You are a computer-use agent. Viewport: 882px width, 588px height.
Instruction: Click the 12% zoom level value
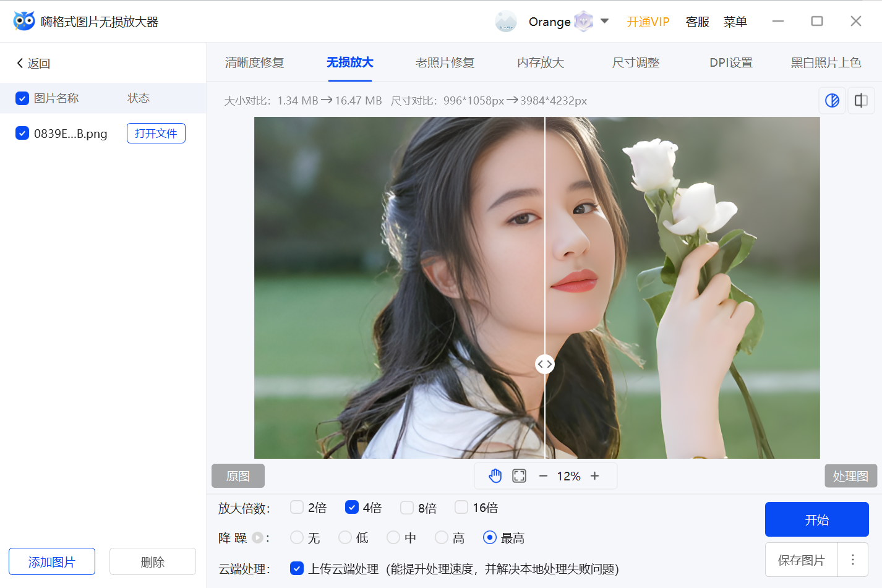tap(568, 476)
